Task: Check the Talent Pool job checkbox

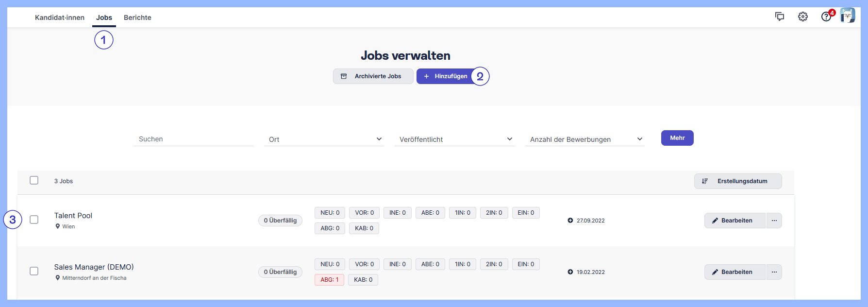Action: 34,220
